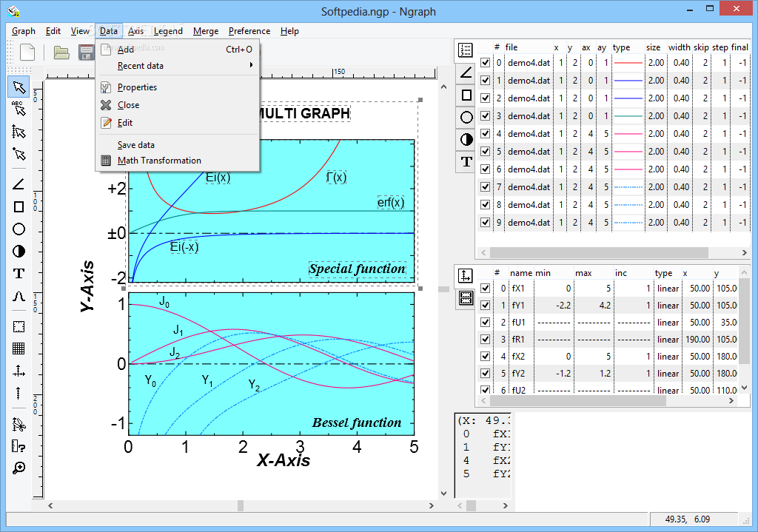The width and height of the screenshot is (758, 532).
Task: Select the data point pointer tool
Action: coord(19,154)
